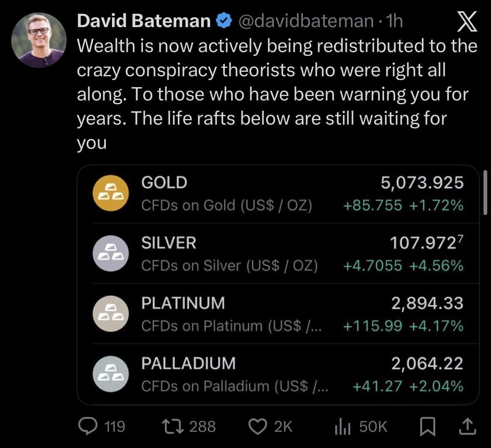Open the @davidbateman handle link
The width and height of the screenshot is (491, 448).
(305, 21)
